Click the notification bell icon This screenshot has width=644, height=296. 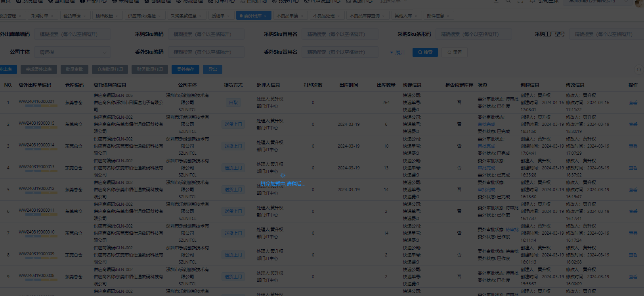(x=533, y=1)
